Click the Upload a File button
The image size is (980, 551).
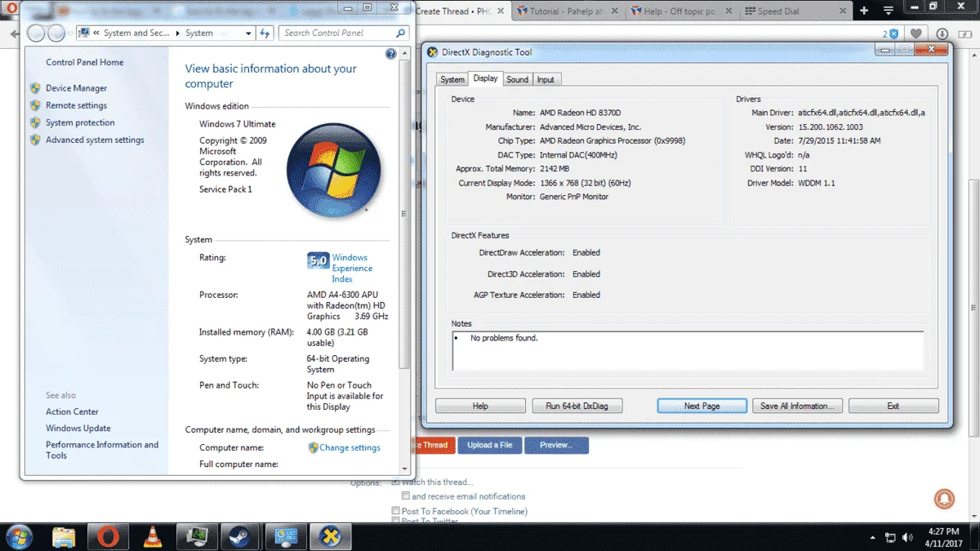(489, 445)
